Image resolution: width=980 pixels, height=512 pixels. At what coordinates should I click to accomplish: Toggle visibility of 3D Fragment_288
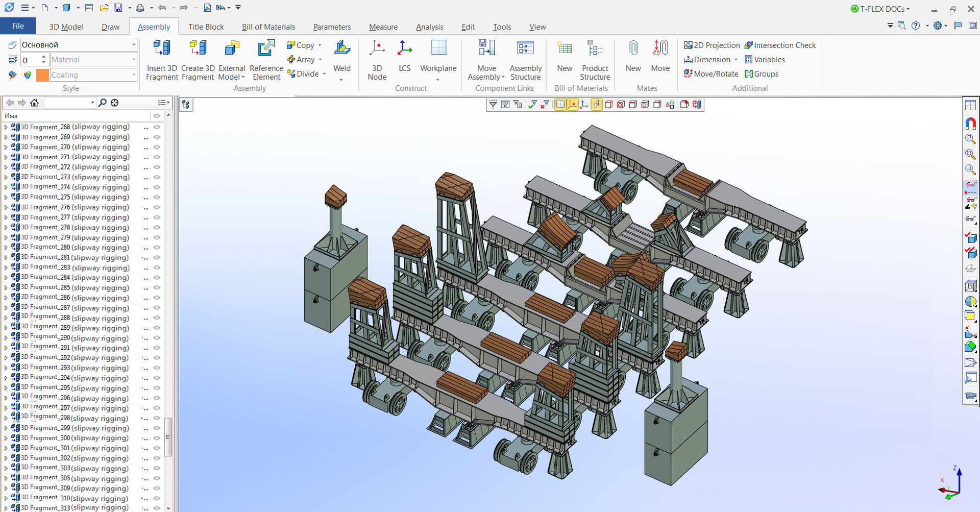157,318
